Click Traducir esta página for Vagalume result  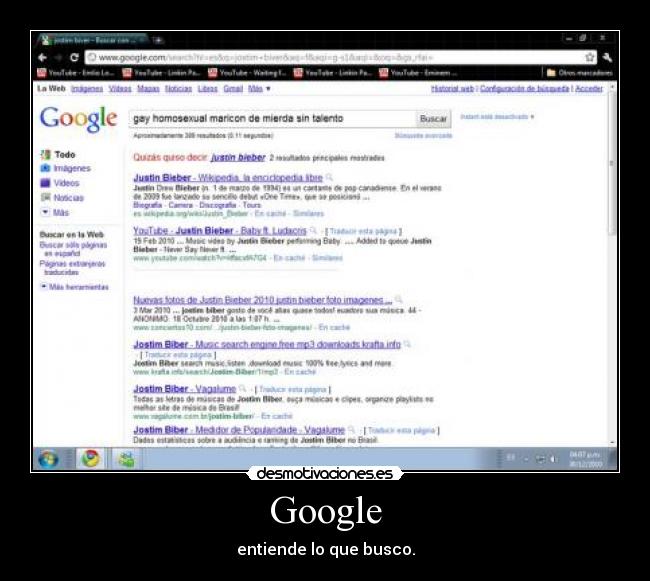(293, 390)
